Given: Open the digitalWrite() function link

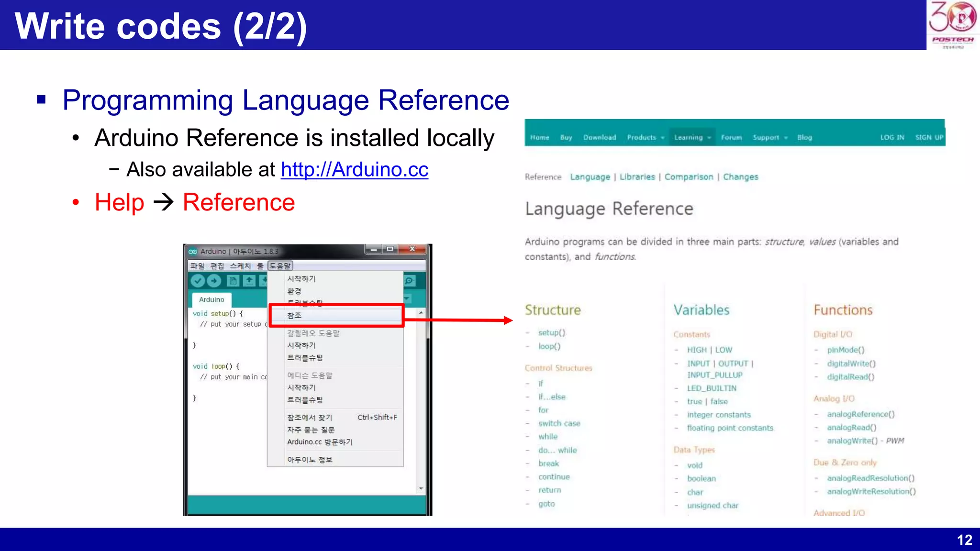Looking at the screenshot, I should [851, 364].
